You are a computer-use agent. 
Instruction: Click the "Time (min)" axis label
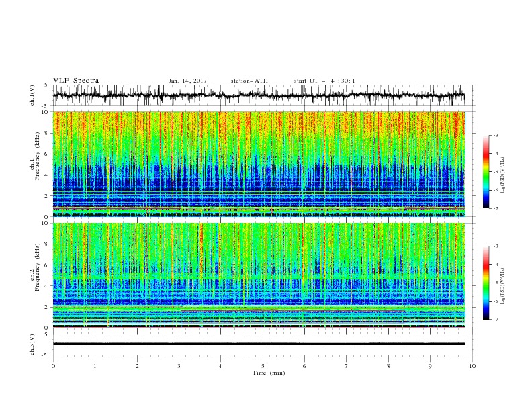[x=269, y=373]
